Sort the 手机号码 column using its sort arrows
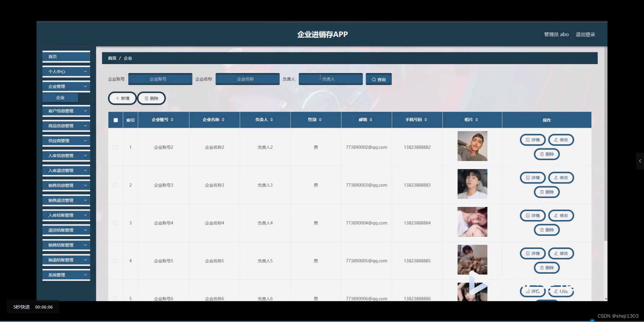Image resolution: width=644 pixels, height=322 pixels. pyautogui.click(x=426, y=119)
